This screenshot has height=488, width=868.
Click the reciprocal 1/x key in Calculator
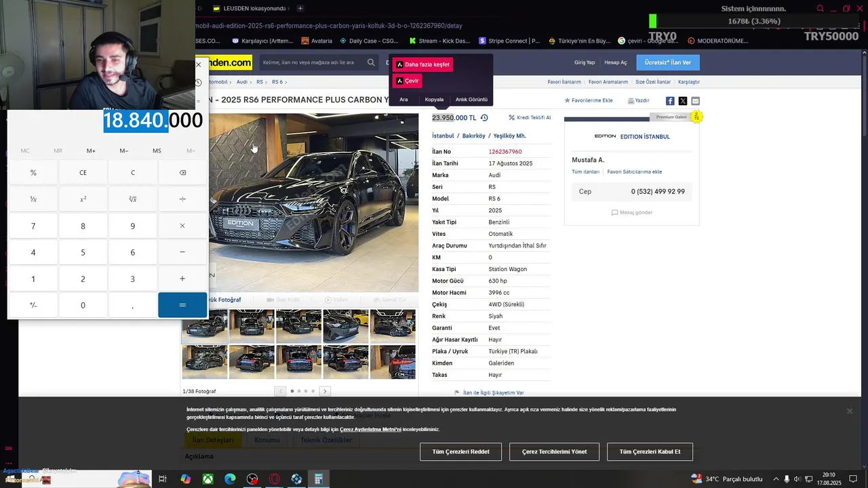point(33,199)
